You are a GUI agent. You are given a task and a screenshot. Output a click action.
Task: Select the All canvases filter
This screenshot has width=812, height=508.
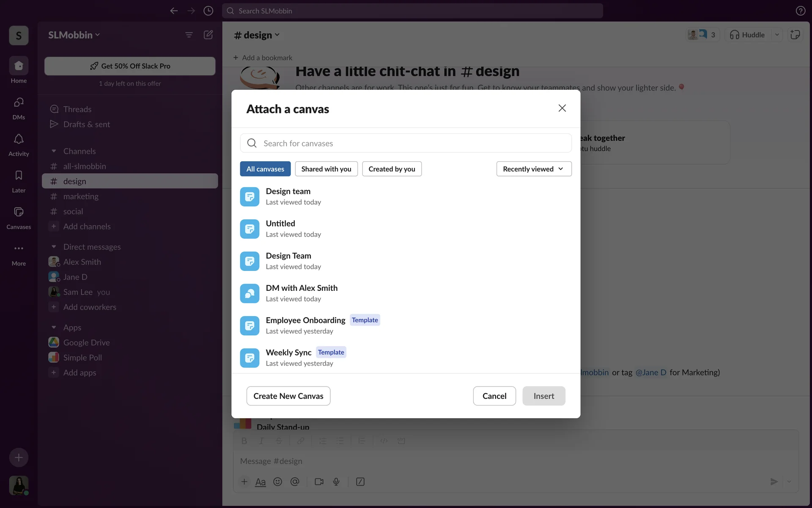coord(265,169)
